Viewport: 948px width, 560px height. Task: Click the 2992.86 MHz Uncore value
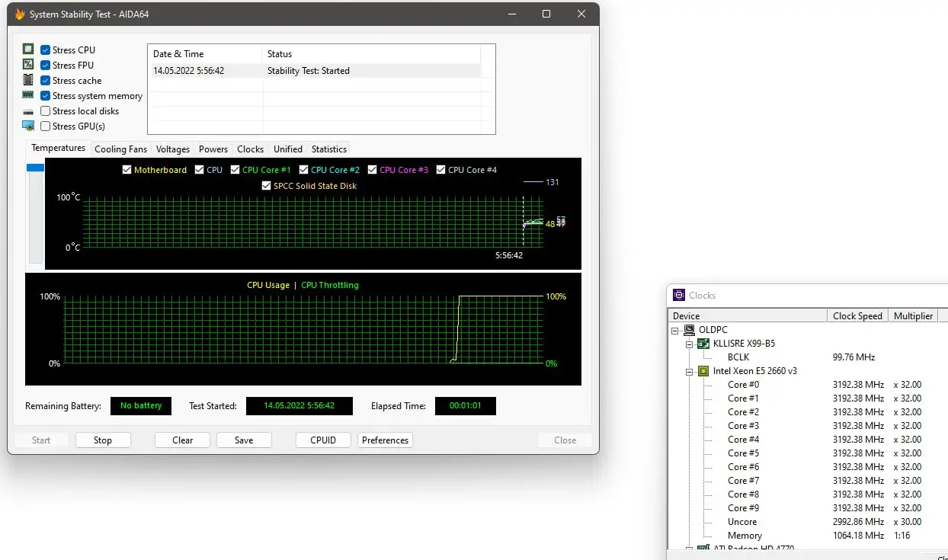(858, 522)
